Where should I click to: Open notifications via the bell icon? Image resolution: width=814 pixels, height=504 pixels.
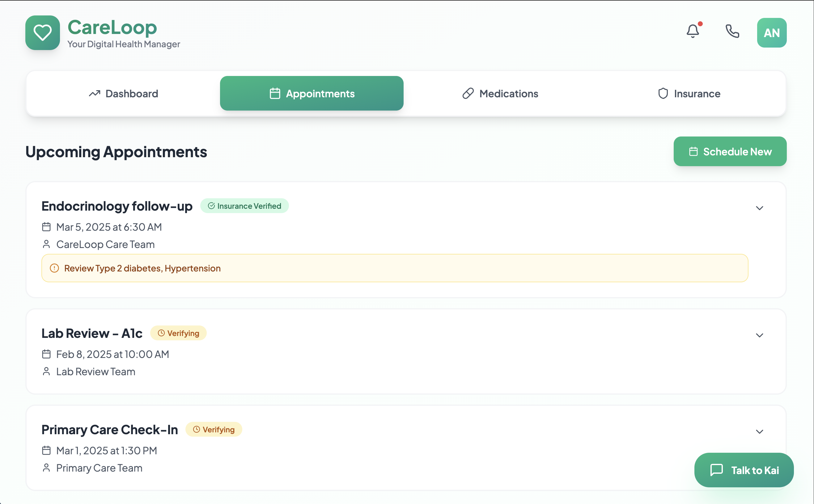[693, 31]
